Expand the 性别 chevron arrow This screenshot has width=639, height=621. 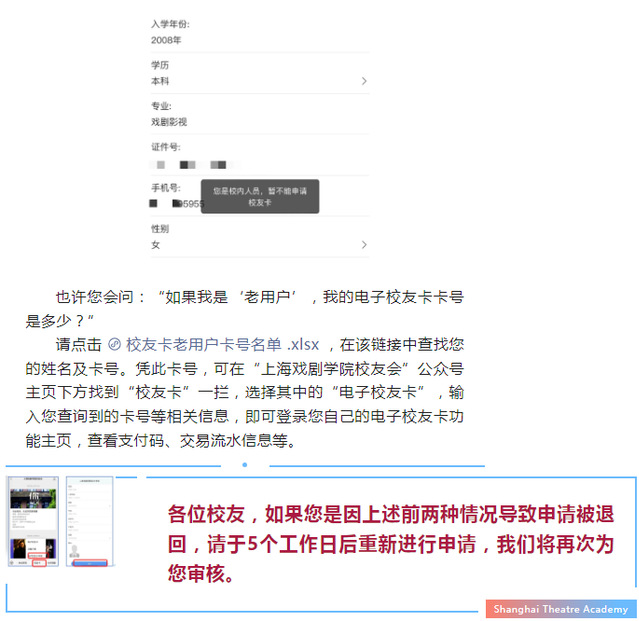pos(364,244)
